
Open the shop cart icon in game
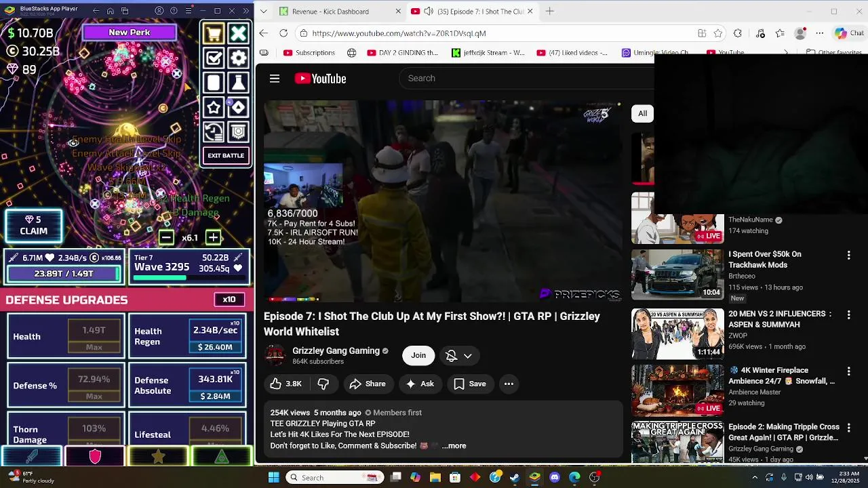pos(214,33)
